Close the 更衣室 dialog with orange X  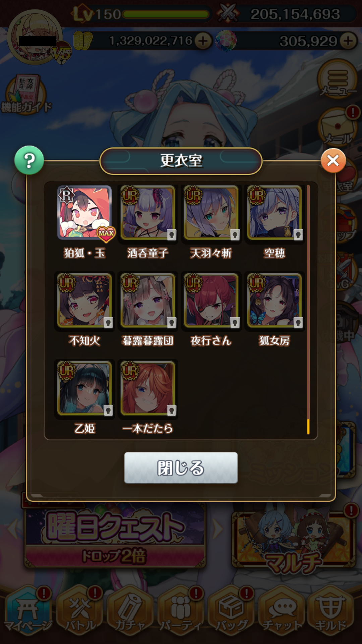click(x=333, y=160)
